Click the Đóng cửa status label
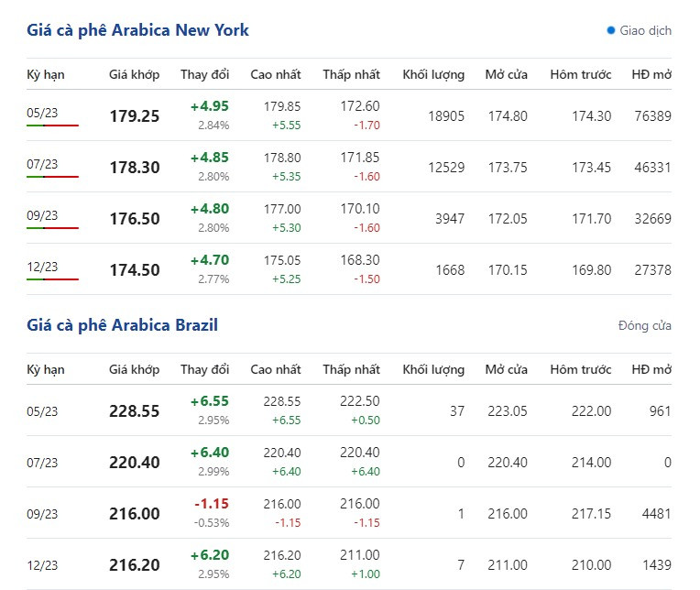The image size is (700, 590). 645,326
